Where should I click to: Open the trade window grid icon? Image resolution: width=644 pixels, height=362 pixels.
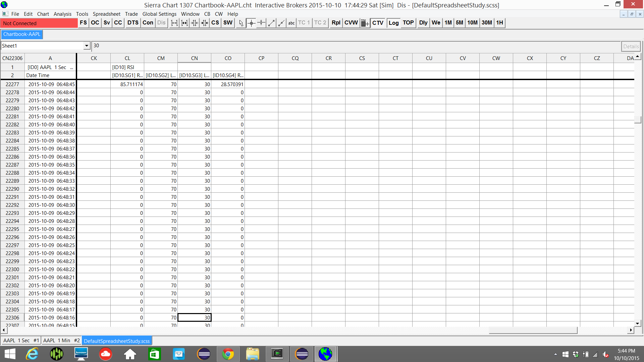coord(365,23)
